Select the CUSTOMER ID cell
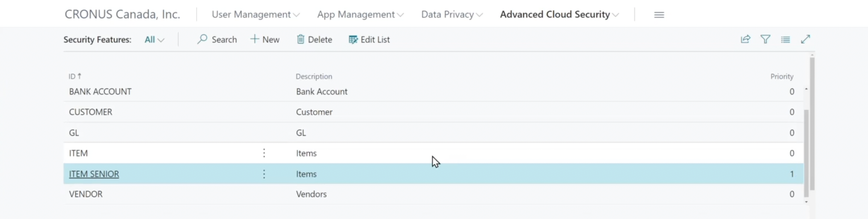 [91, 112]
